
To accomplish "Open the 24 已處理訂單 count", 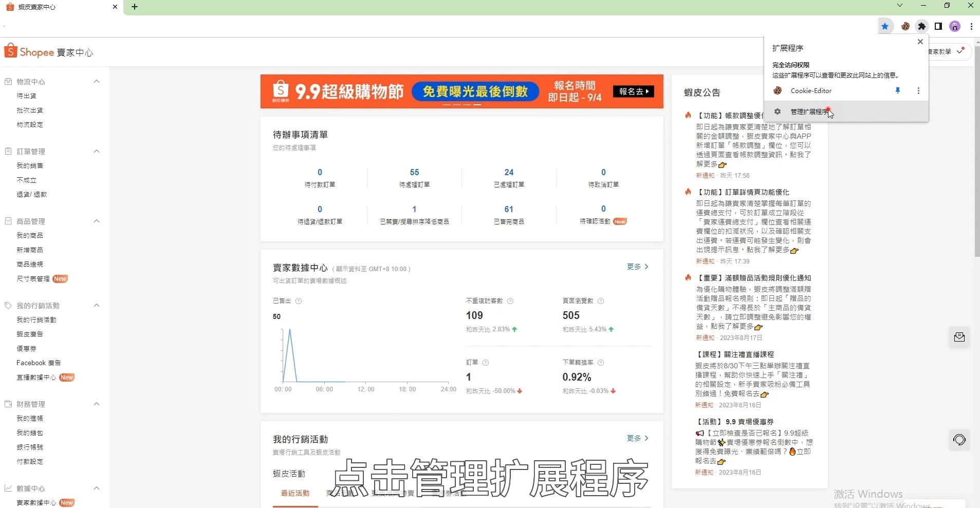I will point(509,172).
